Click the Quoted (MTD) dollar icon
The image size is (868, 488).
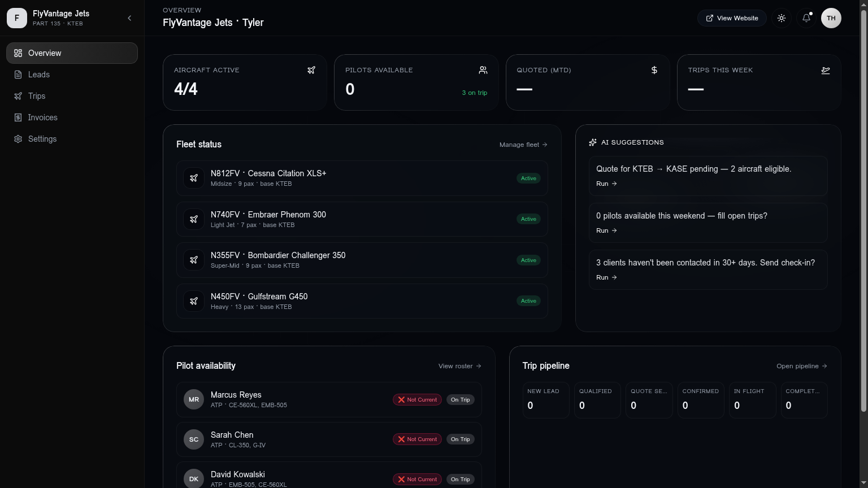click(x=654, y=70)
